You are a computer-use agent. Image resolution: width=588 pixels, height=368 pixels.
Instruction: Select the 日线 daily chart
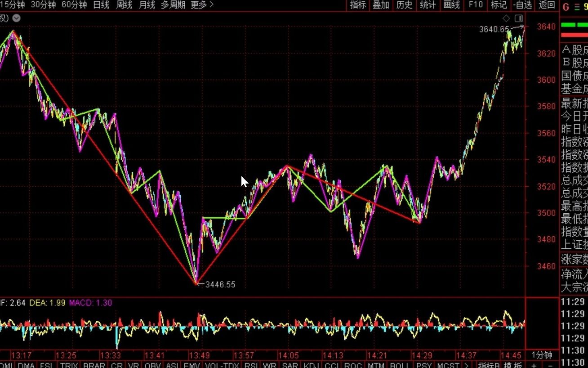tap(101, 5)
